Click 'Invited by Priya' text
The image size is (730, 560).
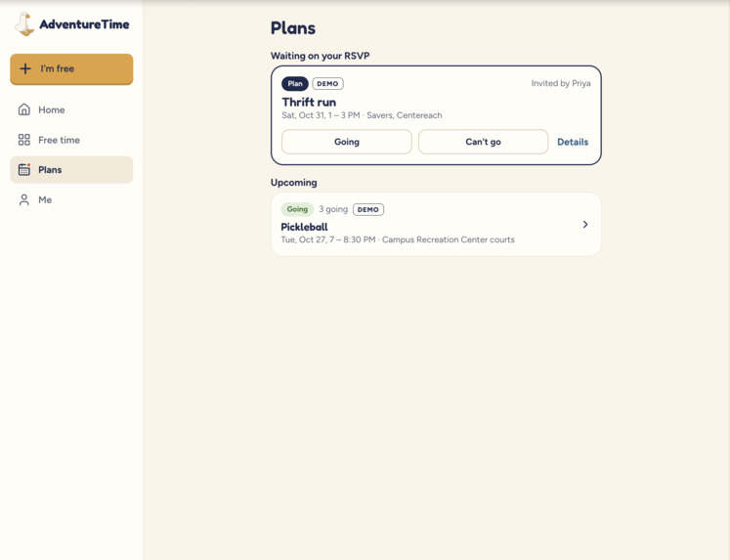tap(561, 83)
